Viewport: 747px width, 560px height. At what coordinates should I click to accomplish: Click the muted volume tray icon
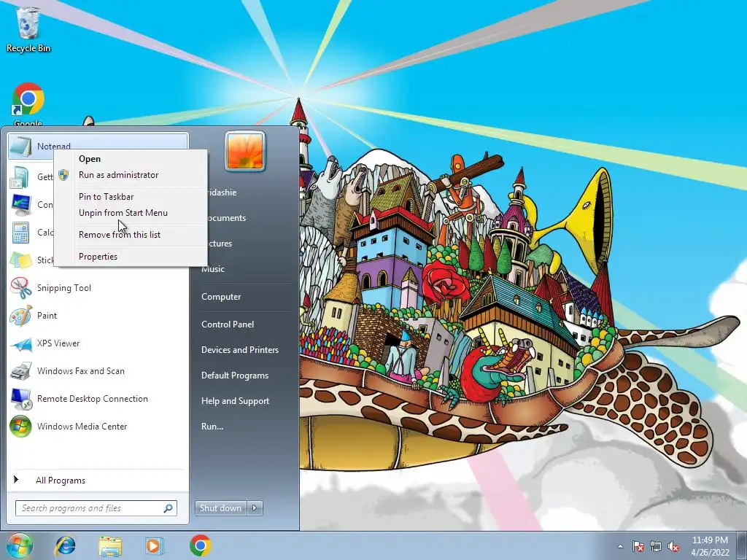pyautogui.click(x=673, y=546)
